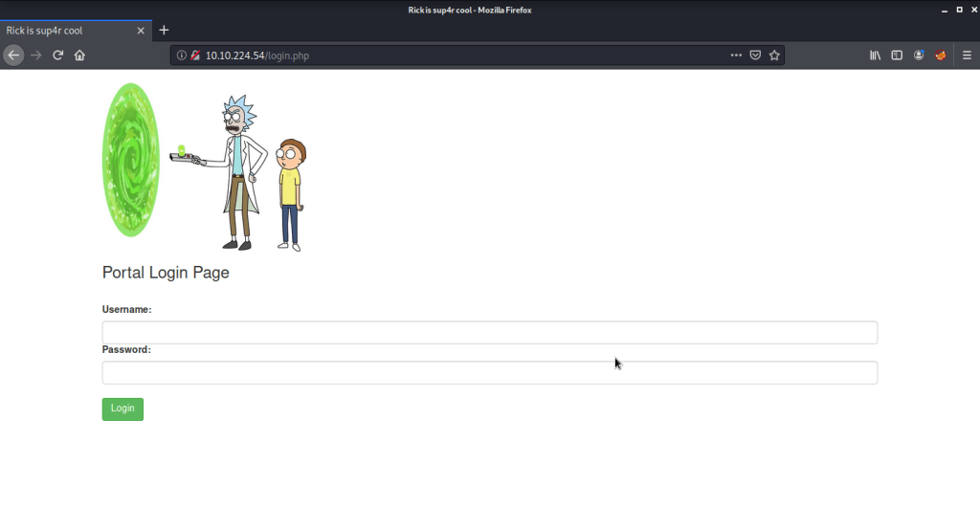Viewport: 980px width, 508px height.
Task: Close the 'Rick is sup4r cool' tab
Action: point(141,31)
